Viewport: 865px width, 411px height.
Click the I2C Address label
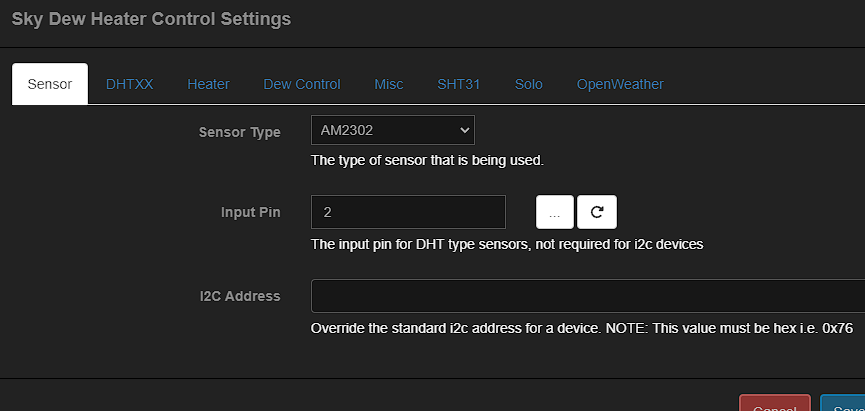coord(240,296)
